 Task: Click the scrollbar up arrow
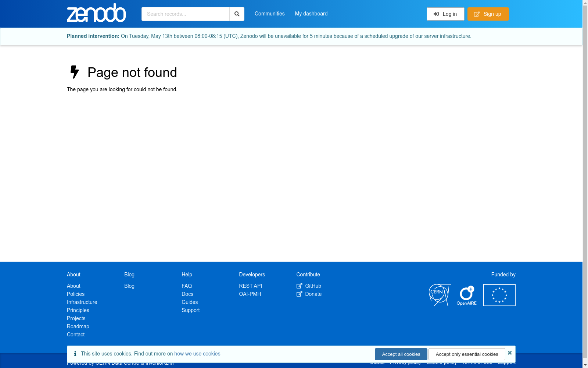point(585,3)
